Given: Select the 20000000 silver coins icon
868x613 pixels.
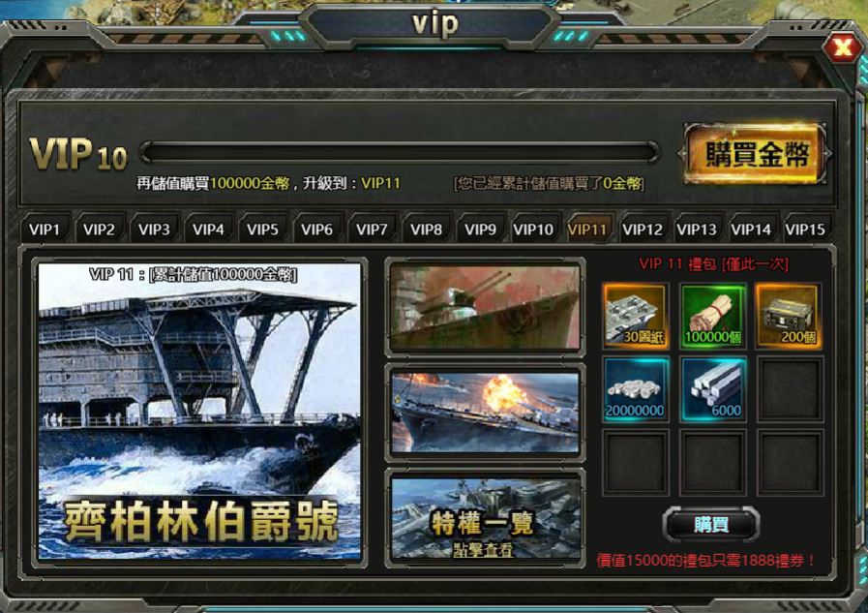Looking at the screenshot, I should tap(636, 389).
